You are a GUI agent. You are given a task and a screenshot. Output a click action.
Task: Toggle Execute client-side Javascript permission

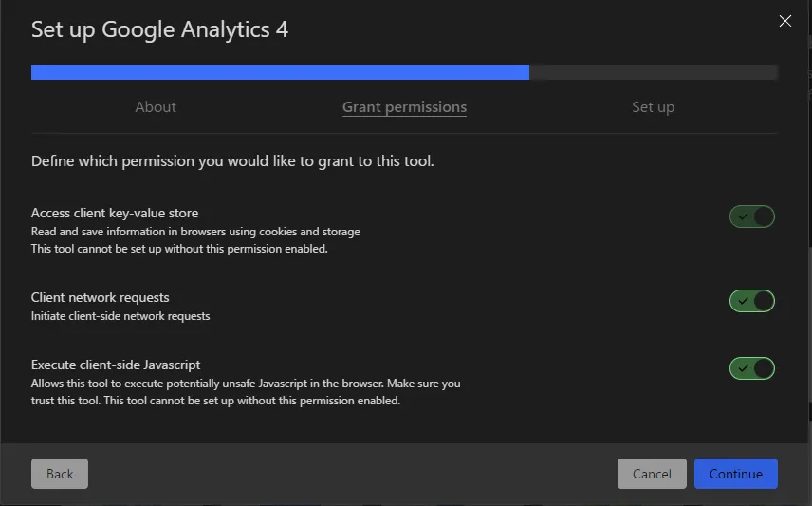click(x=752, y=368)
